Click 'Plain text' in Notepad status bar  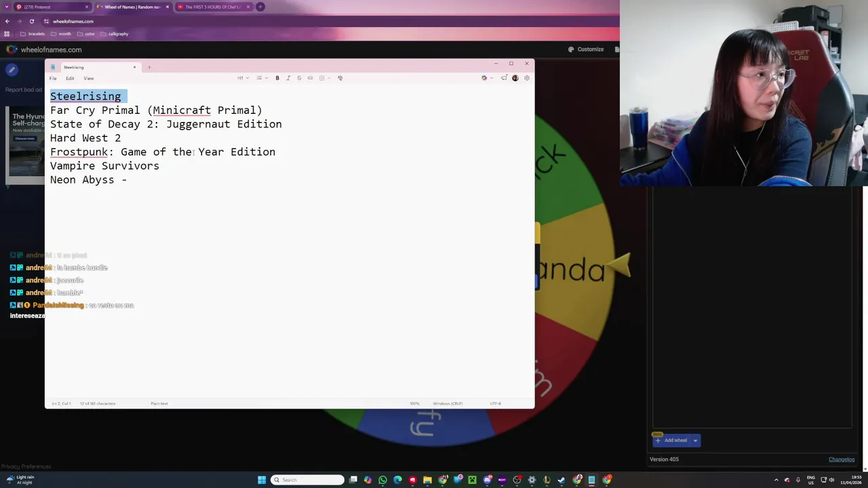click(x=159, y=404)
